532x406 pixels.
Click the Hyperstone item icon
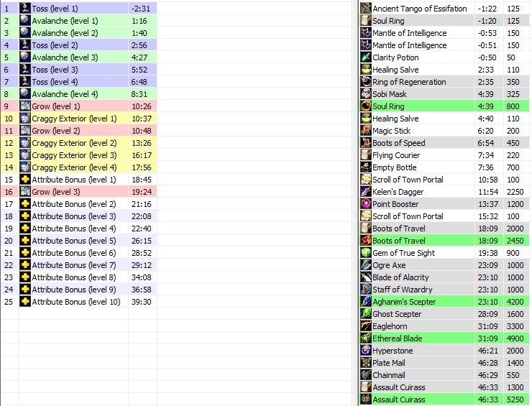point(366,350)
